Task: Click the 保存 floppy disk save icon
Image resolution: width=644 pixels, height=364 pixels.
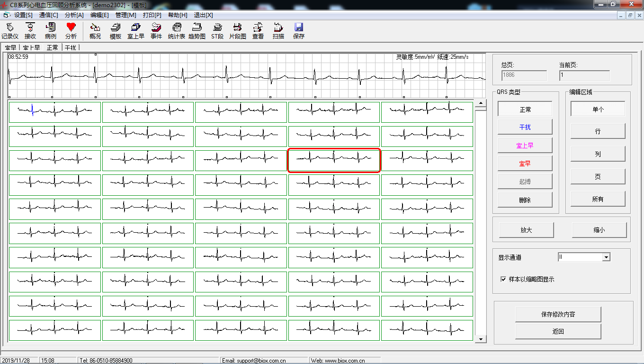Action: click(299, 30)
